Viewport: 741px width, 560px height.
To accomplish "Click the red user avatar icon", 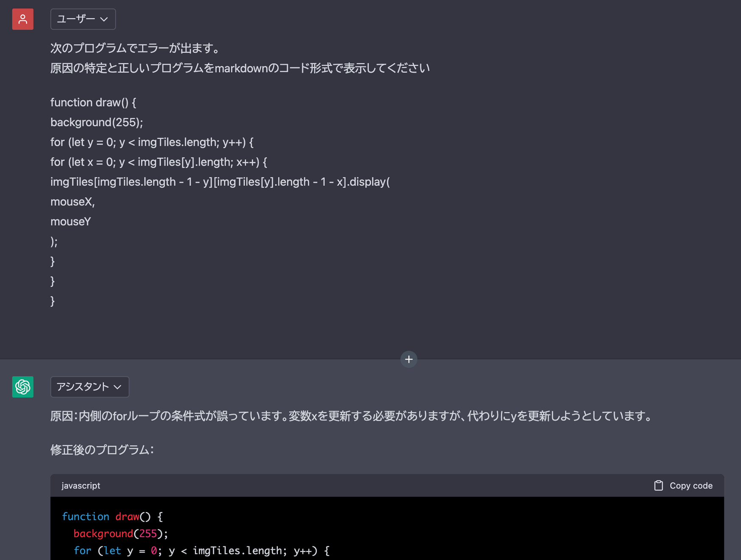I will [23, 19].
